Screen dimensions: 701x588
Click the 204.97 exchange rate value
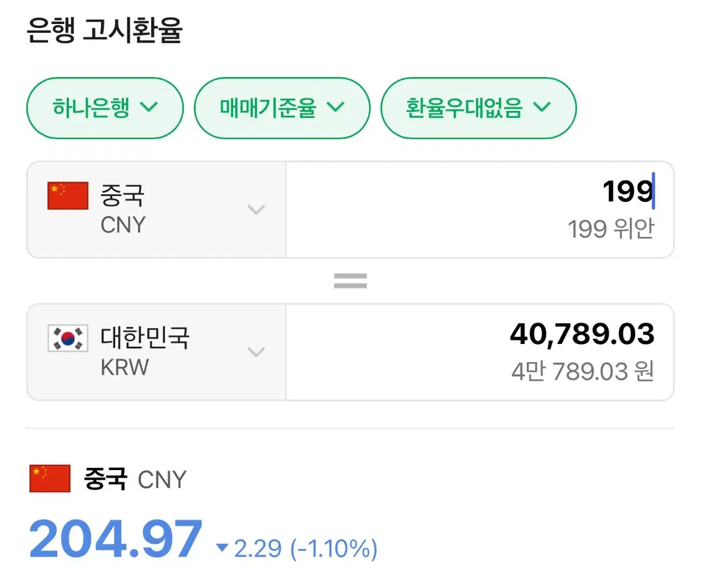click(116, 540)
